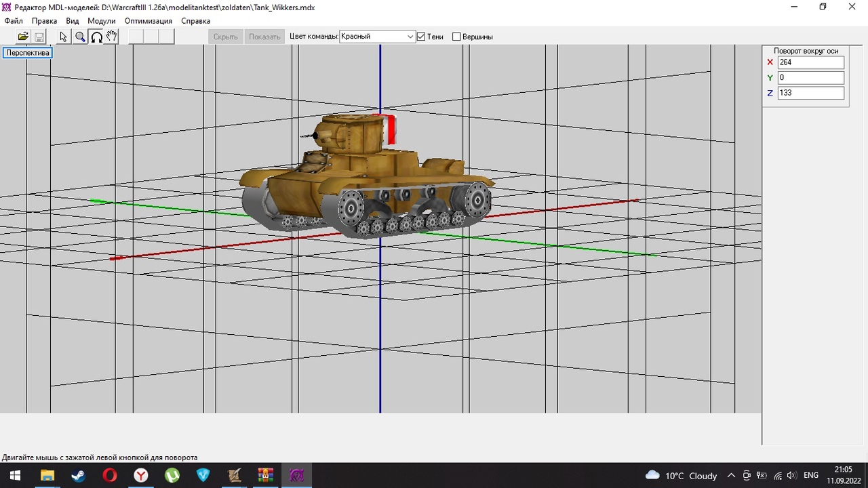
Task: Click the Y axis rotation field
Action: (811, 78)
